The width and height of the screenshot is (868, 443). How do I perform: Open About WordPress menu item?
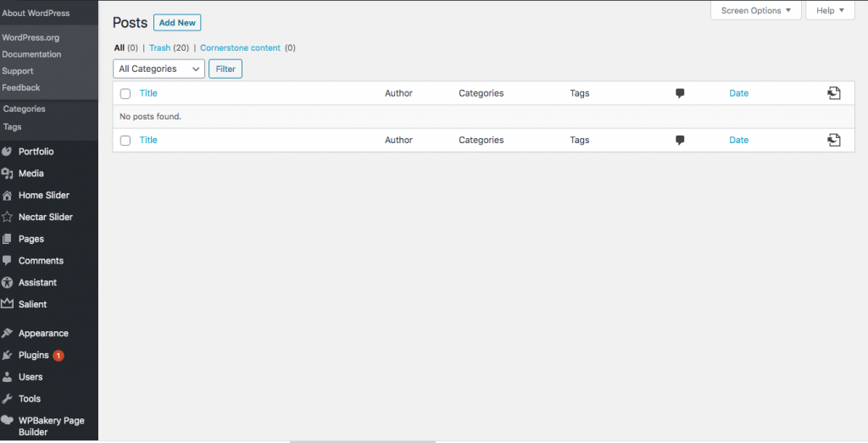[36, 13]
